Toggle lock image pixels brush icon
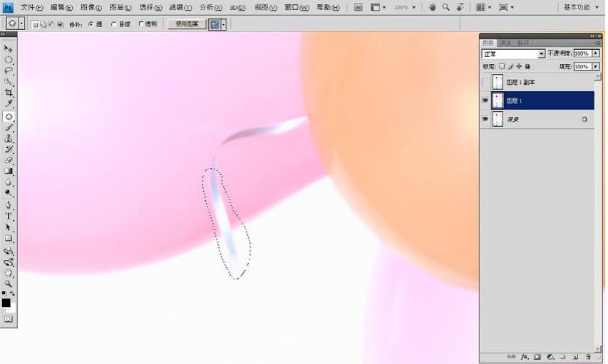608x364 pixels. [x=510, y=66]
